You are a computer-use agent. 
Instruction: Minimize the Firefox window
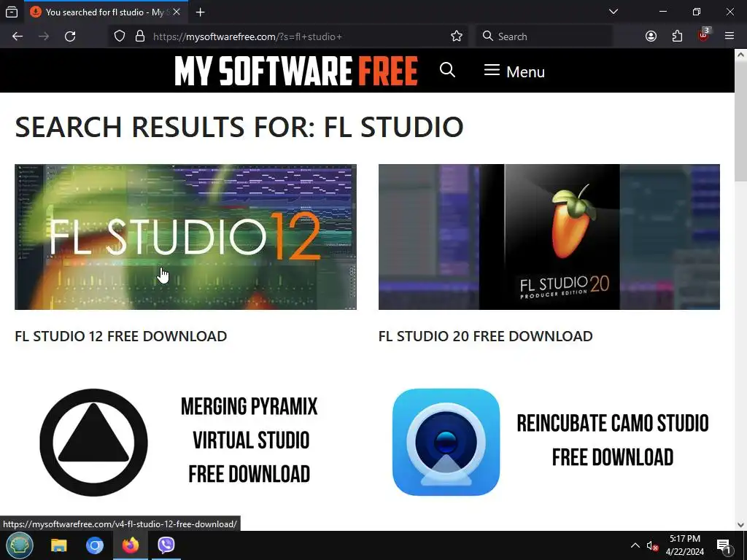point(662,12)
